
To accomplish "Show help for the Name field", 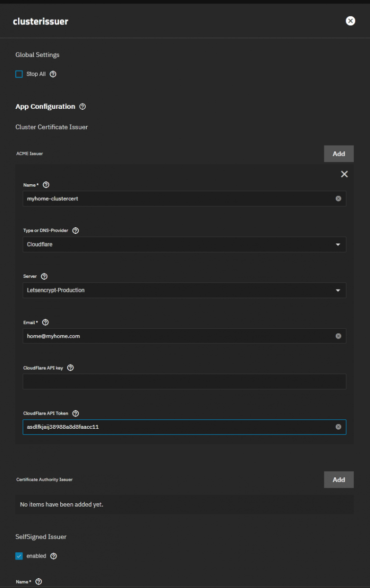I will coord(46,185).
